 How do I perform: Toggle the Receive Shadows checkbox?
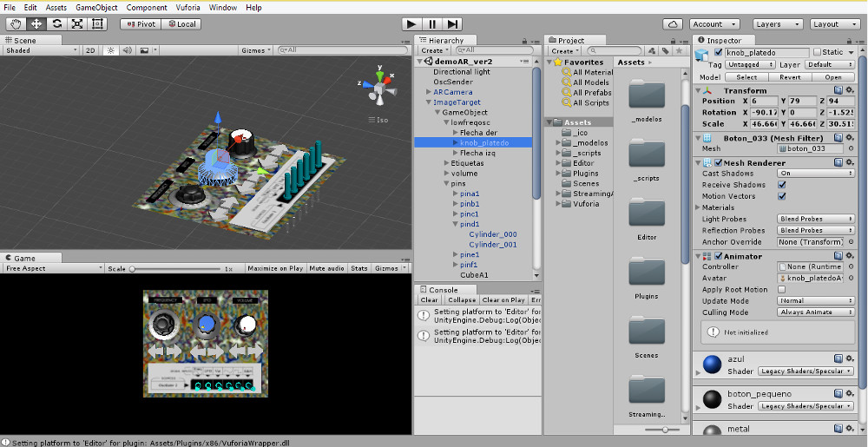coord(782,185)
